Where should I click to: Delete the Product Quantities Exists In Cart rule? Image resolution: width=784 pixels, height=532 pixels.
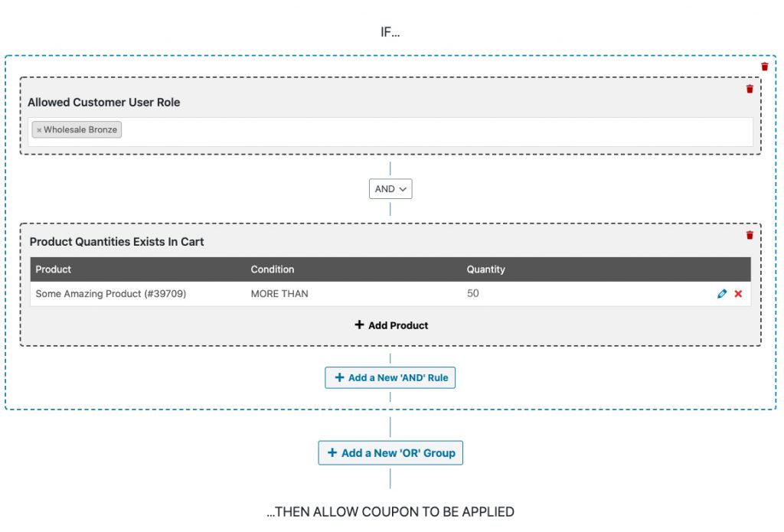pyautogui.click(x=750, y=235)
